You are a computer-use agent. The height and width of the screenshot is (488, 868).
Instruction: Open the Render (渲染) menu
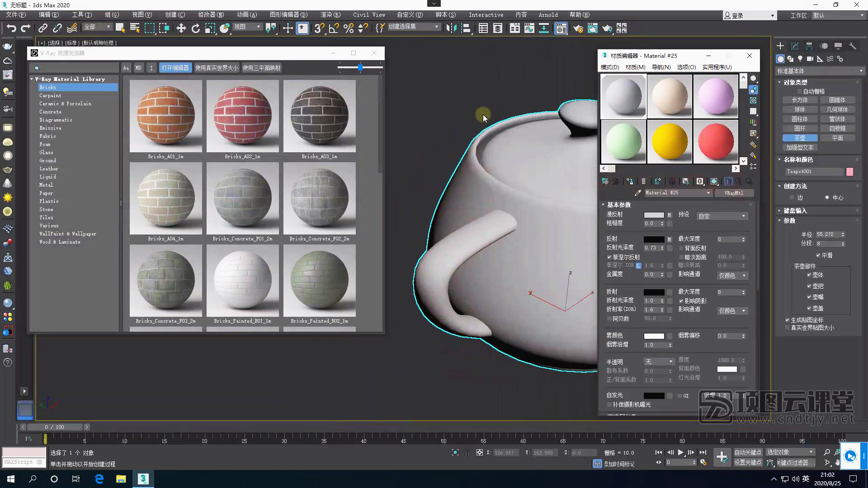330,15
